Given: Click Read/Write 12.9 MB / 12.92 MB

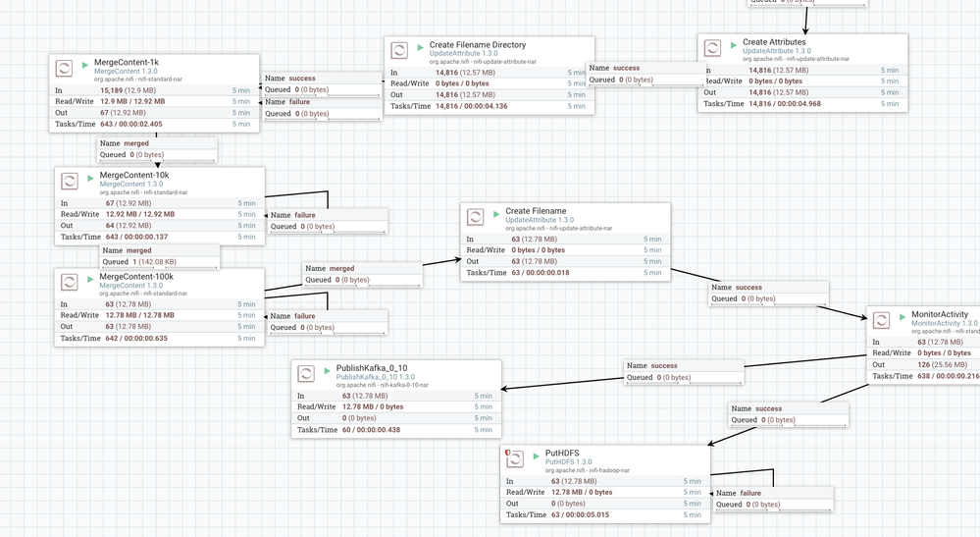Looking at the screenshot, I should click(132, 101).
